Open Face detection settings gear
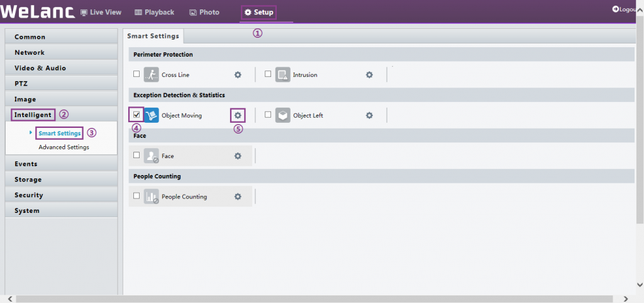The height and width of the screenshot is (303, 644). pyautogui.click(x=238, y=156)
